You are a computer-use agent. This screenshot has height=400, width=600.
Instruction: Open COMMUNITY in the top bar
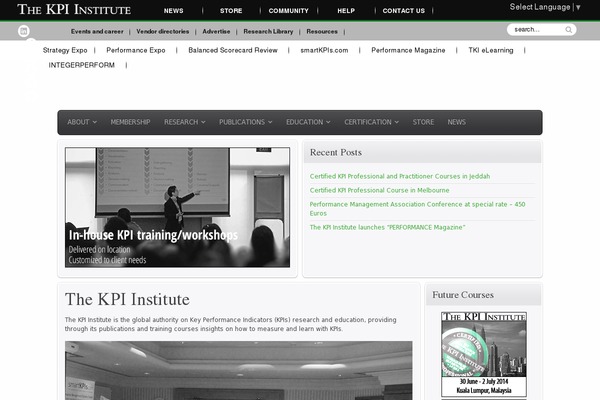pos(289,11)
